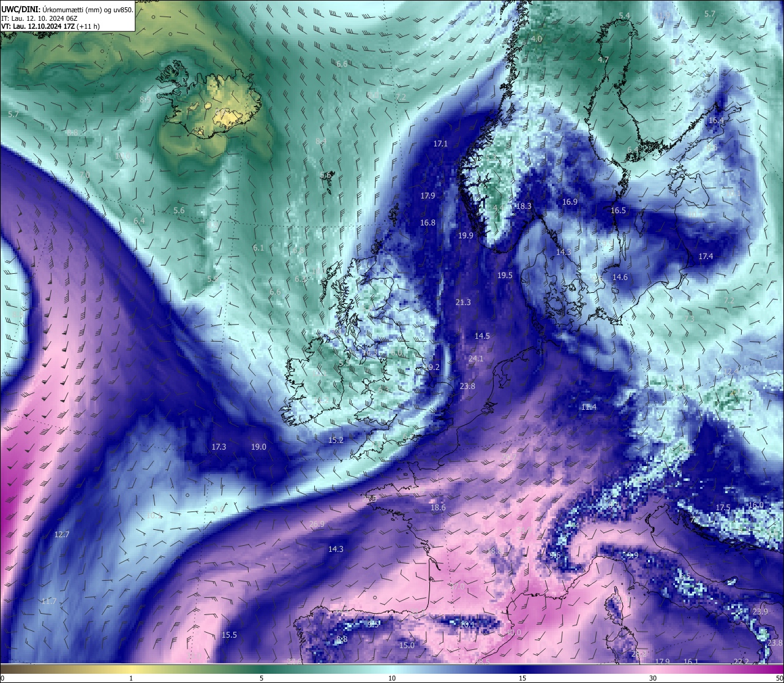784x683 pixels.
Task: Click the 11.4 map value
Action: [x=589, y=407]
